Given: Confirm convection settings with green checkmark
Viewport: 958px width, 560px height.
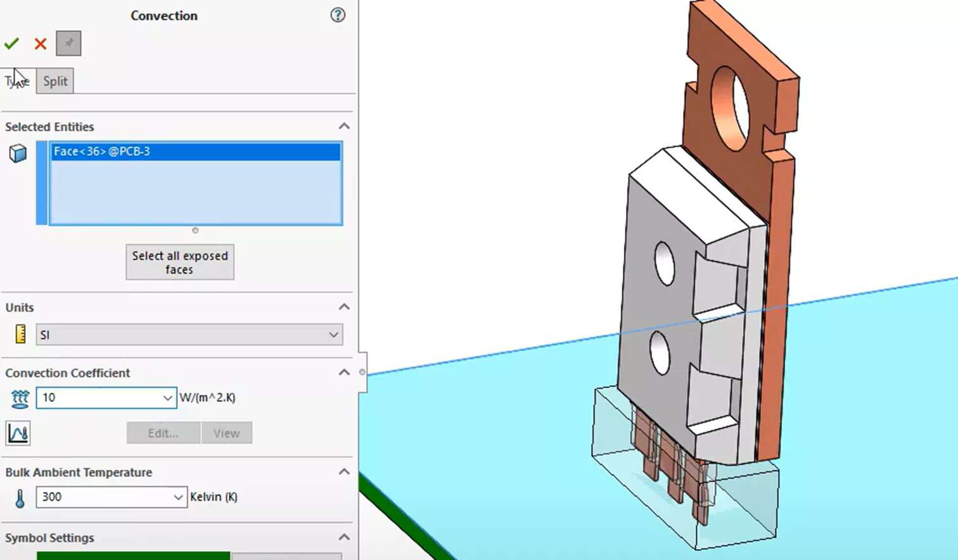Looking at the screenshot, I should (11, 44).
